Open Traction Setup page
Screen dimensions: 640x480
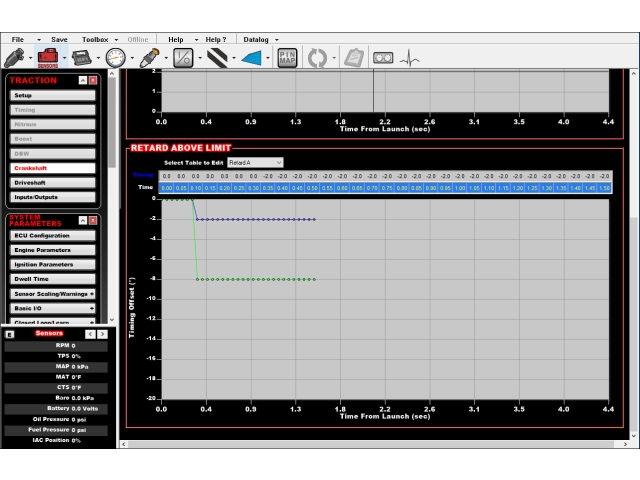[x=53, y=95]
